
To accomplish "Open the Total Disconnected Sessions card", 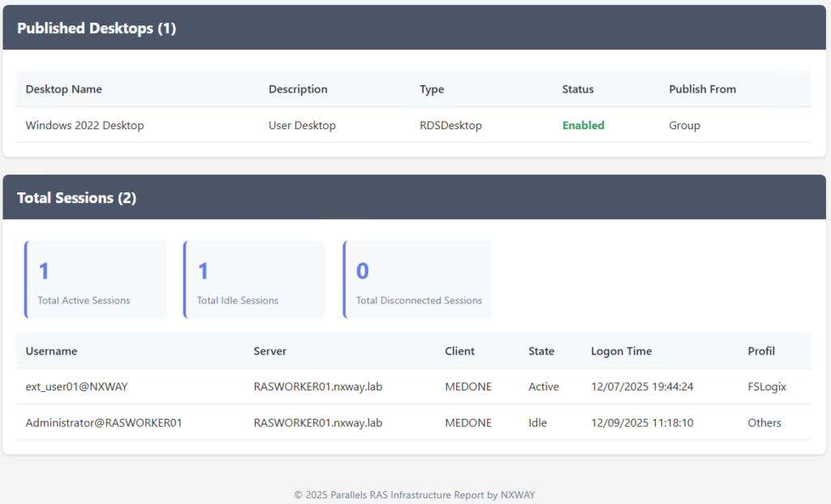I will pos(418,280).
